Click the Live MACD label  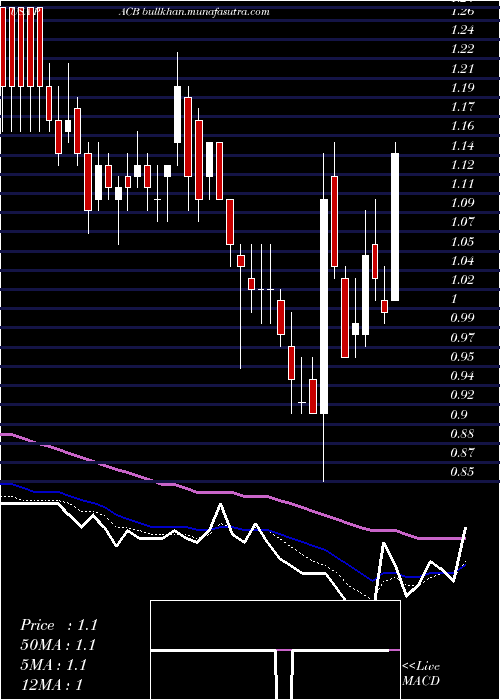pyautogui.click(x=421, y=673)
